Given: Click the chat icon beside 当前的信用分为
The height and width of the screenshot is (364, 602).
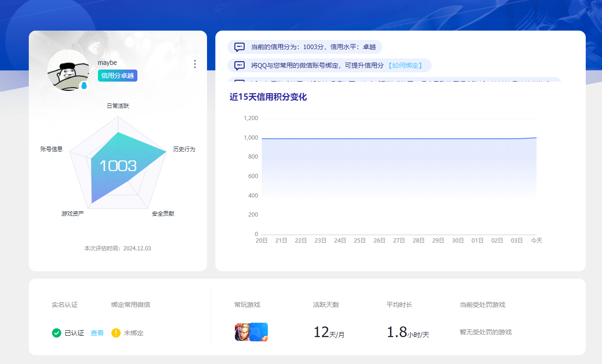Looking at the screenshot, I should 240,47.
